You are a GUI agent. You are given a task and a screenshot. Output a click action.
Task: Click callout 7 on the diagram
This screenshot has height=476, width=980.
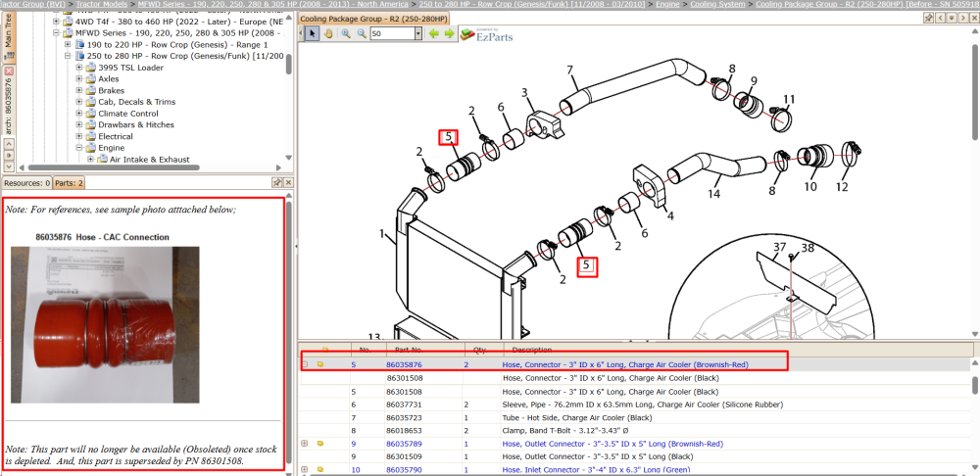click(x=570, y=70)
